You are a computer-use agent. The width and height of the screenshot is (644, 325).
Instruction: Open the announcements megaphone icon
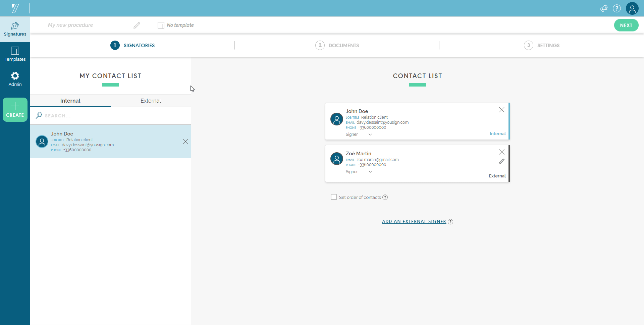click(x=604, y=8)
